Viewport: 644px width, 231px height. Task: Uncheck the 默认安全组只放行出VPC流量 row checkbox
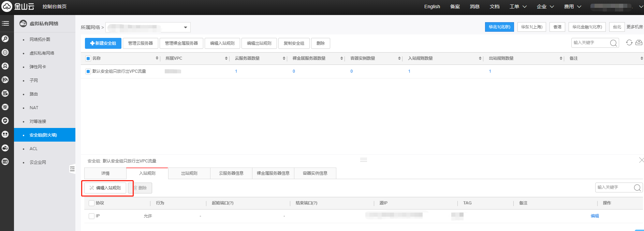point(88,71)
